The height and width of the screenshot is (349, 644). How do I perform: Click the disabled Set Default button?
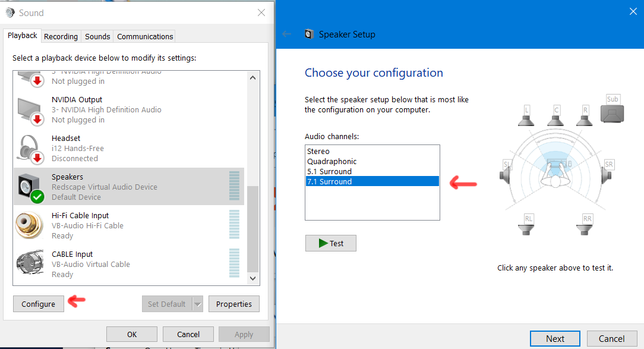click(x=167, y=304)
